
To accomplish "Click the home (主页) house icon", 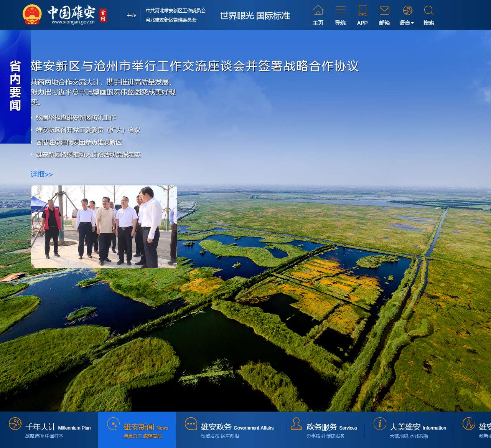I will tap(318, 11).
